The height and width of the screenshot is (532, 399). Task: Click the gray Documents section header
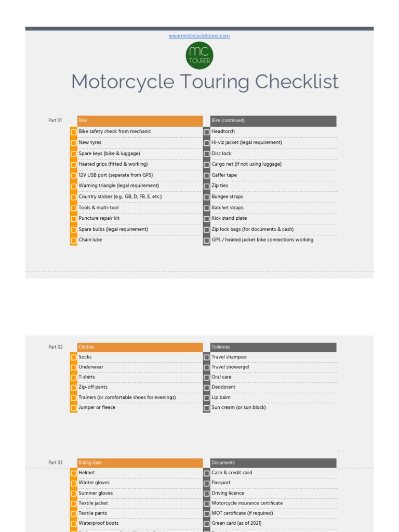click(x=273, y=462)
